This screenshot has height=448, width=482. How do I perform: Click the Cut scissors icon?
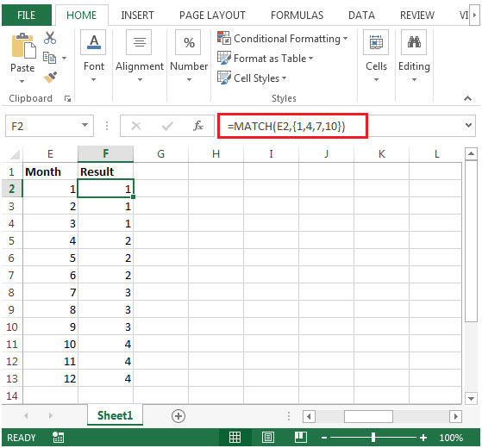(50, 38)
